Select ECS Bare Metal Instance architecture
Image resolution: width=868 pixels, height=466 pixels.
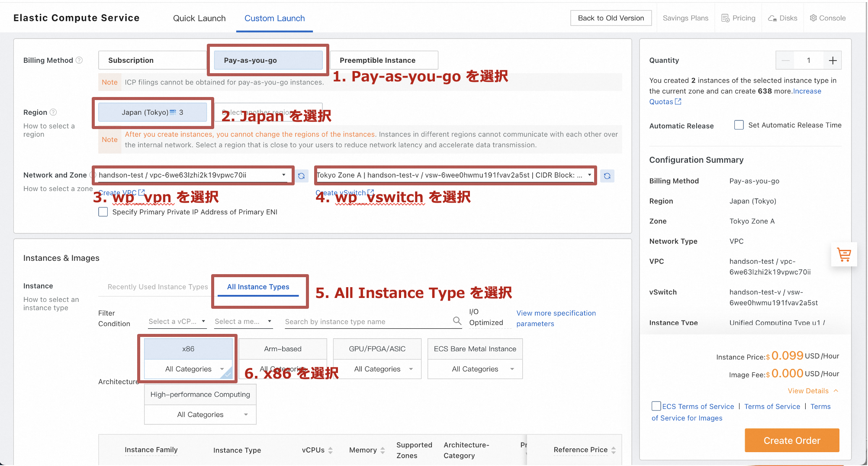[x=475, y=349]
